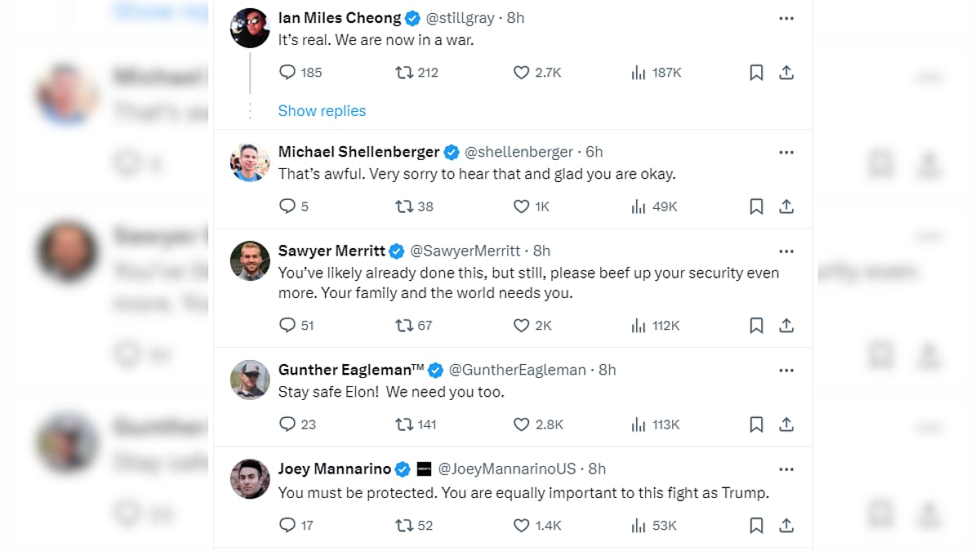Bookmark Michael Shellenberger's reply
Screen dimensions: 980x551
(756, 207)
